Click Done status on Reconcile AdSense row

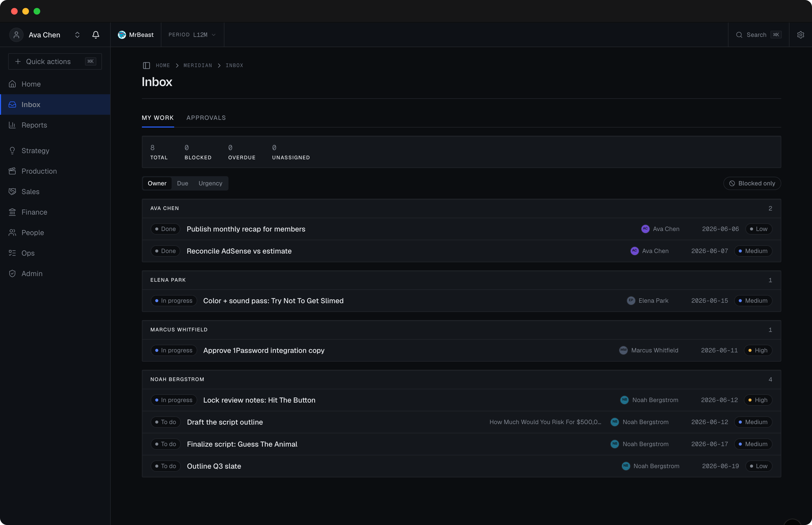[165, 251]
